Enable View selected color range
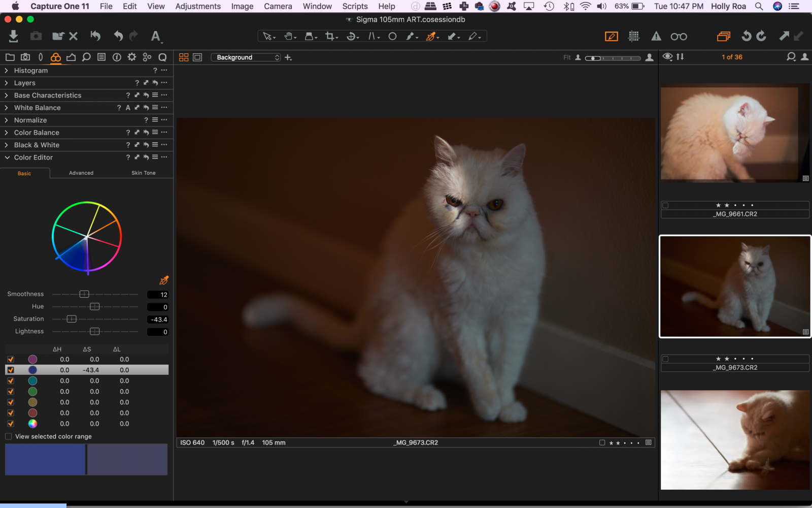 tap(8, 436)
